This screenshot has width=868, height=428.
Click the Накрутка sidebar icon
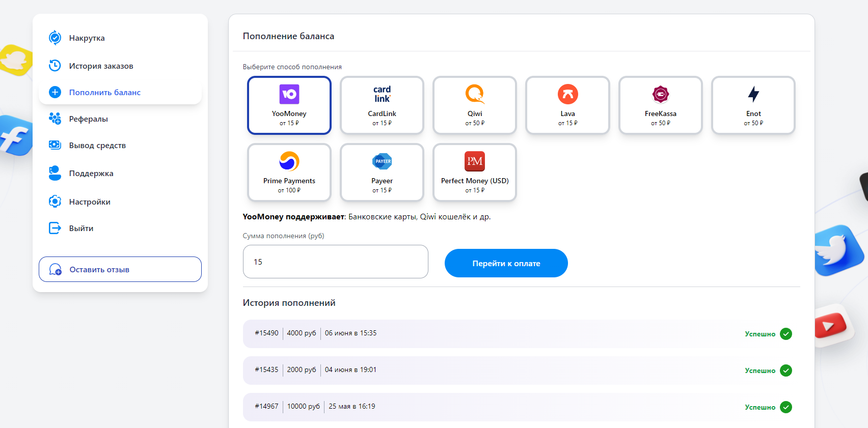[x=55, y=38]
